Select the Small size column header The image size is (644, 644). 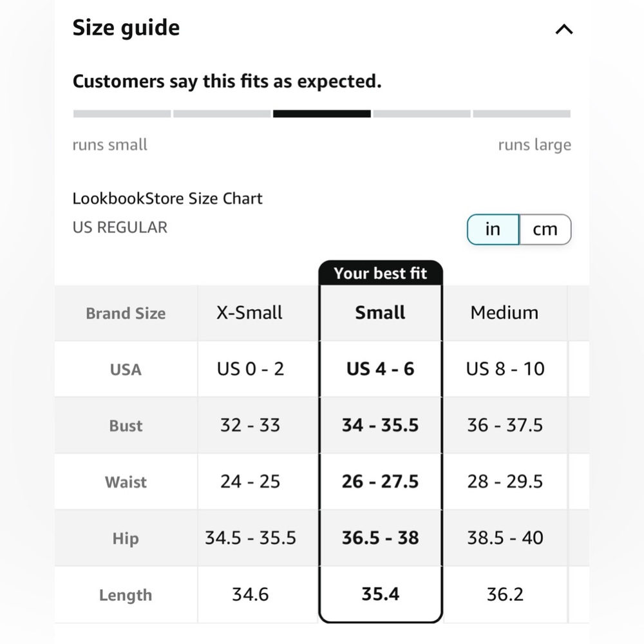coord(381,312)
